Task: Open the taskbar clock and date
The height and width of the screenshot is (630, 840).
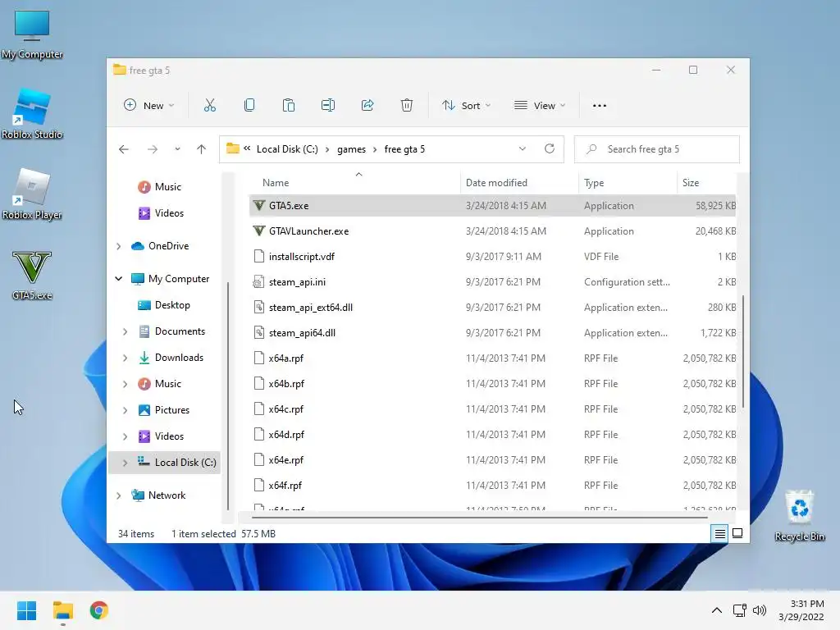Action: pos(801,610)
